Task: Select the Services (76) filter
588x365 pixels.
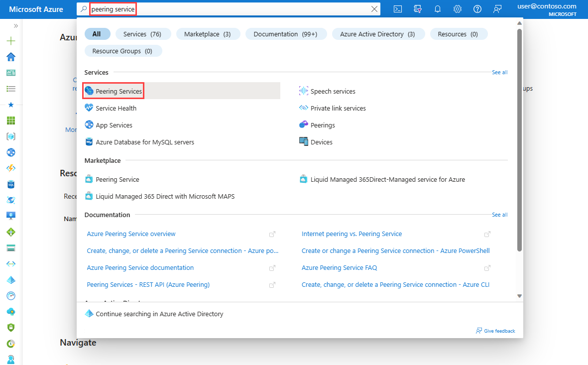Action: pos(142,34)
